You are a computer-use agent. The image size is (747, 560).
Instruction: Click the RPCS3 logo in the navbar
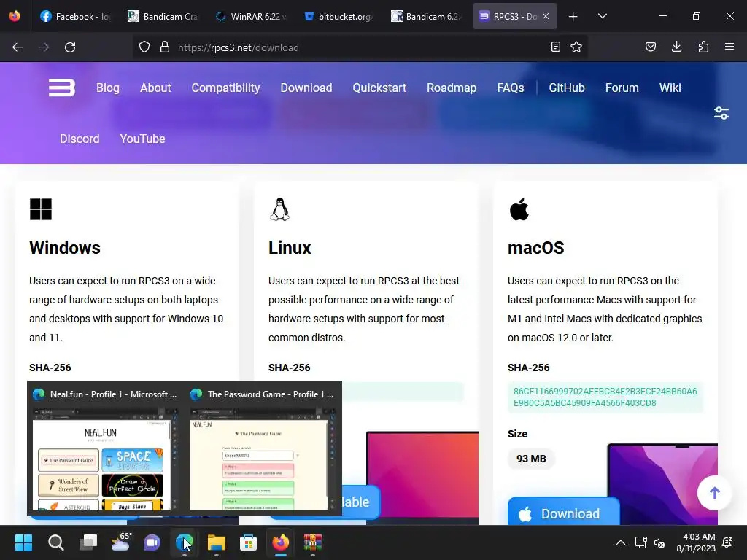tap(62, 87)
